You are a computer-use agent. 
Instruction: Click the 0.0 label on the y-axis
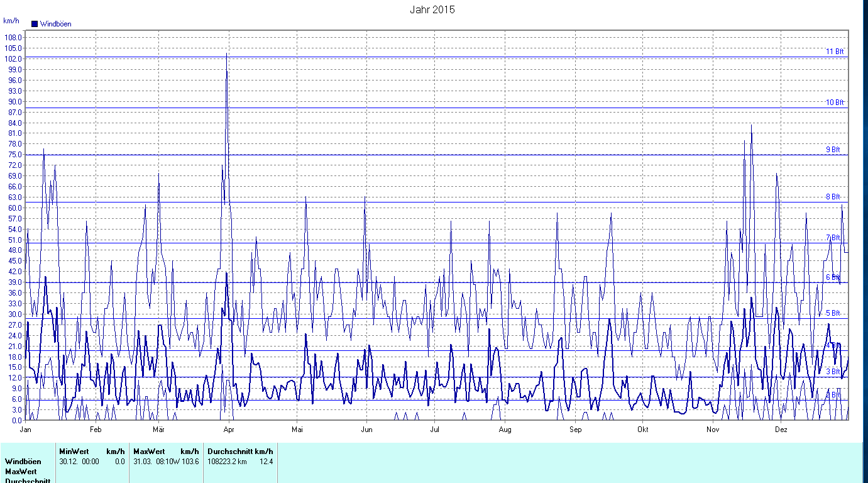pyautogui.click(x=17, y=421)
